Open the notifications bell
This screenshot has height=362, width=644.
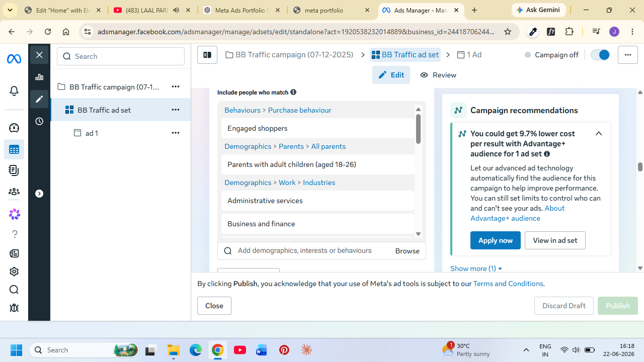(14, 91)
